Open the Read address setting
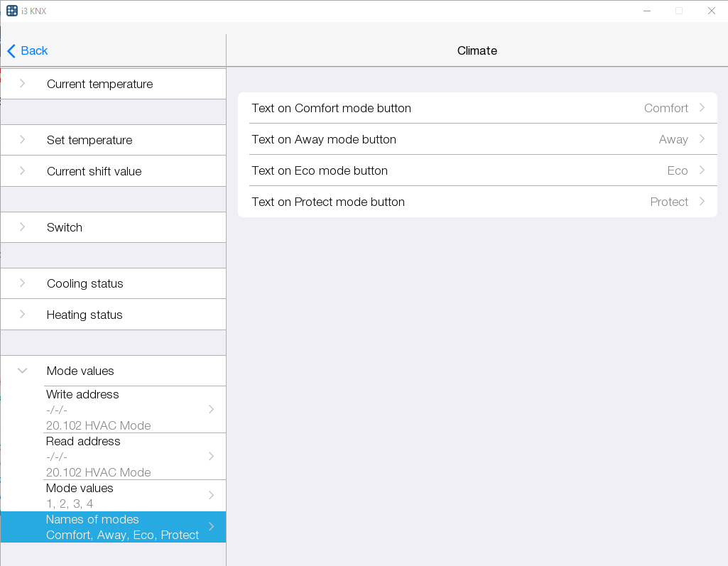728x566 pixels. point(128,457)
